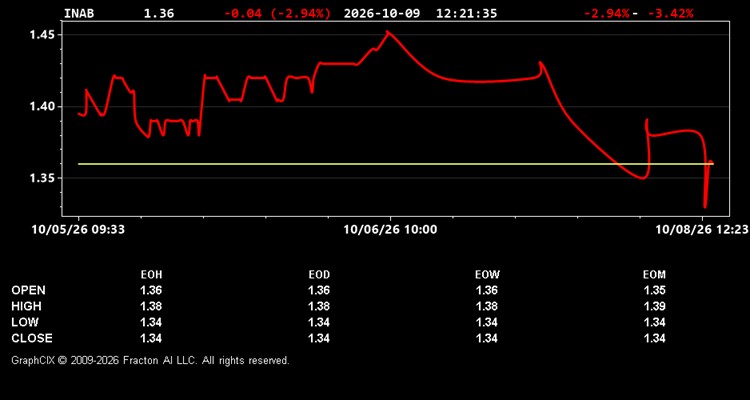
Task: Select the x-axis label 10/05/26 09:33
Action: click(x=78, y=230)
